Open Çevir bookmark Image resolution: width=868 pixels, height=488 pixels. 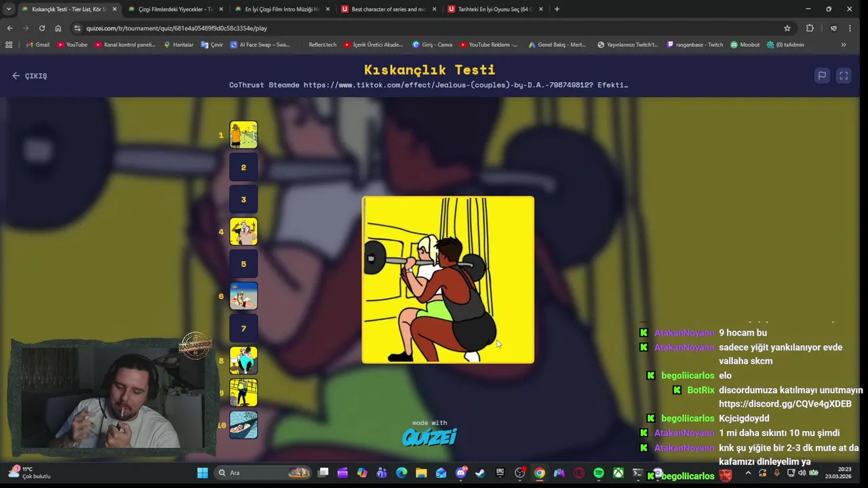[x=212, y=45]
